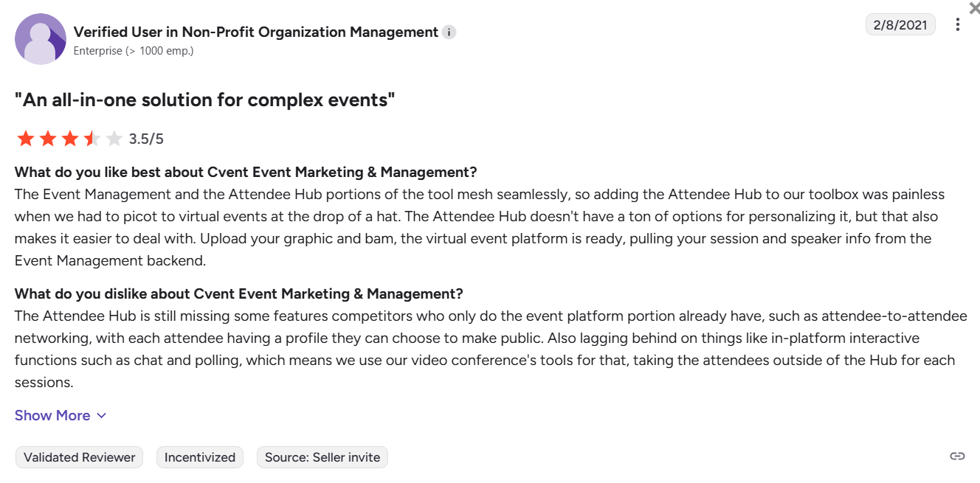Click the Source: Seller invite tag
Image resolution: width=980 pixels, height=483 pixels.
(x=322, y=457)
